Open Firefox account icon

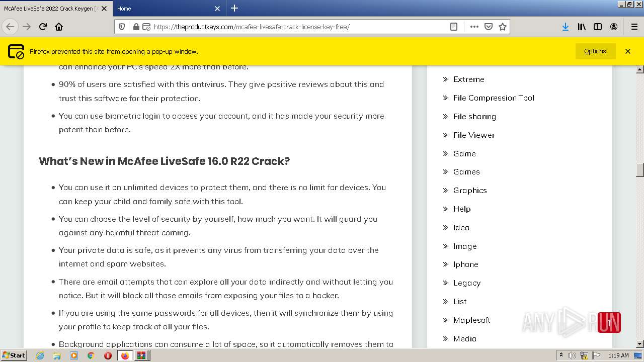(614, 27)
